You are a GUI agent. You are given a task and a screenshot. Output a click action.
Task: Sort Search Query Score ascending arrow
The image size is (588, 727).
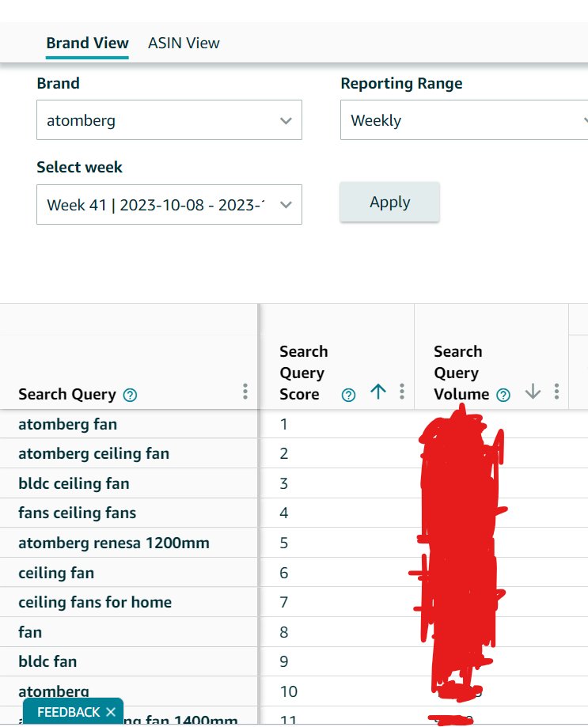[x=378, y=392]
